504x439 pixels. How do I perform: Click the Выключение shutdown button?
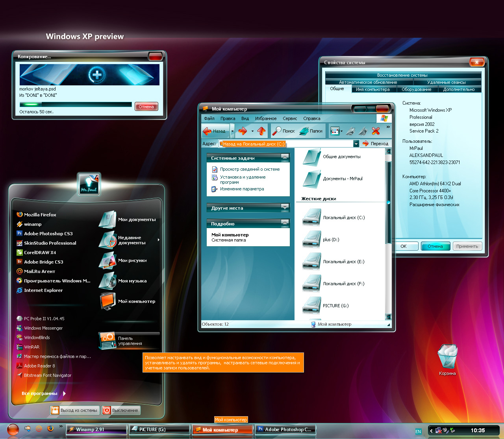tap(120, 410)
